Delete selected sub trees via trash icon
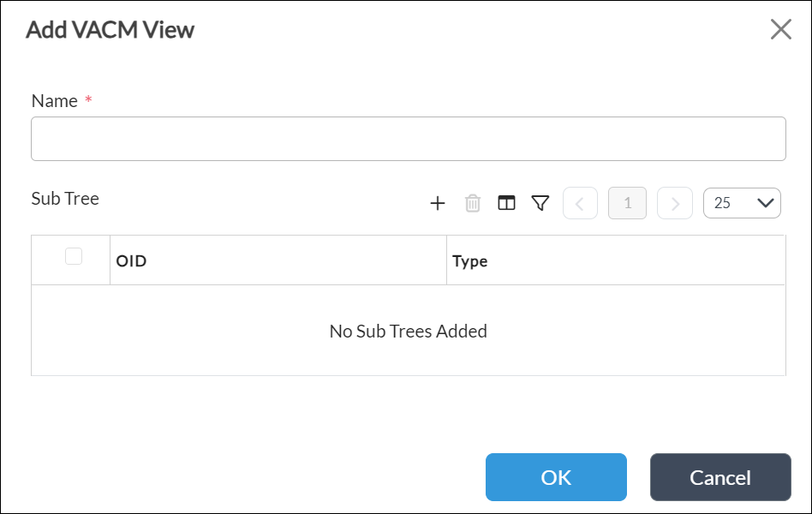Screen dimensions: 812x514 (472, 203)
